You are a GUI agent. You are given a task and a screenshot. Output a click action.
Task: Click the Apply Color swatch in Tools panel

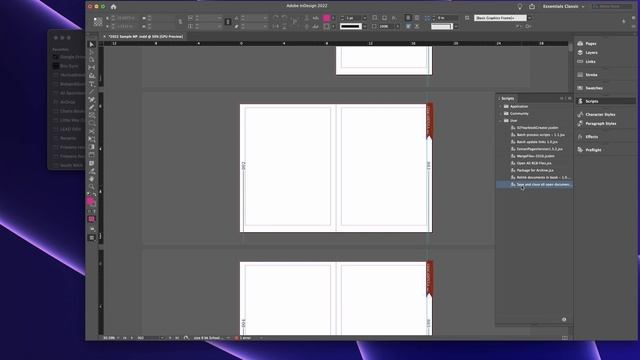91,219
